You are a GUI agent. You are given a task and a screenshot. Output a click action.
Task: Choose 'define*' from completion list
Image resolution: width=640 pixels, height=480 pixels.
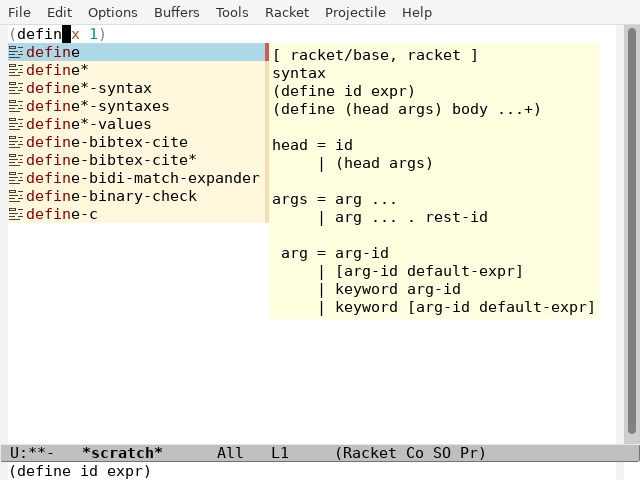click(136, 70)
